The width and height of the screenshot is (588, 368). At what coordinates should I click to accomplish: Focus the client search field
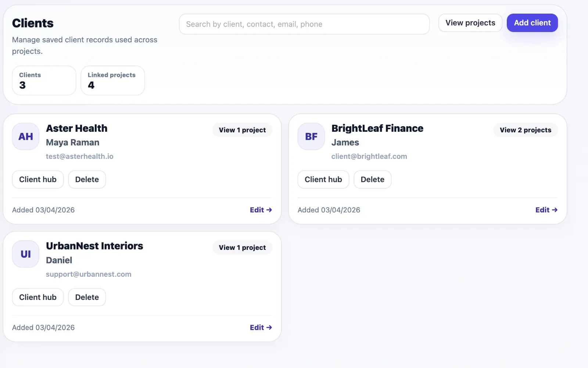point(304,24)
